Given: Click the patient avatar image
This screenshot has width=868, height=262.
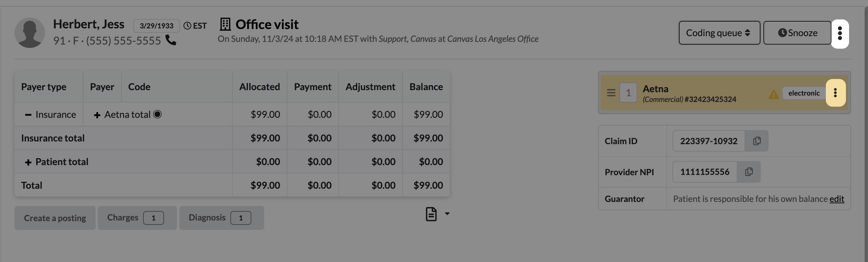Looking at the screenshot, I should coord(30,33).
